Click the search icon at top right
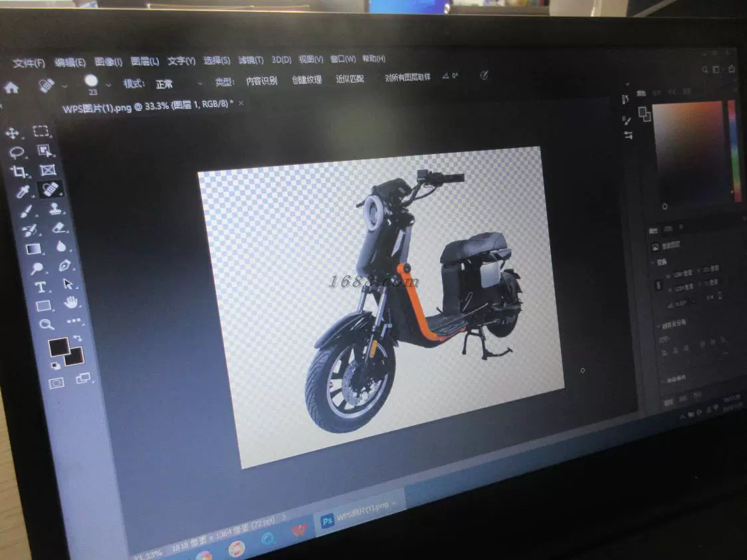747x560 pixels. point(704,70)
